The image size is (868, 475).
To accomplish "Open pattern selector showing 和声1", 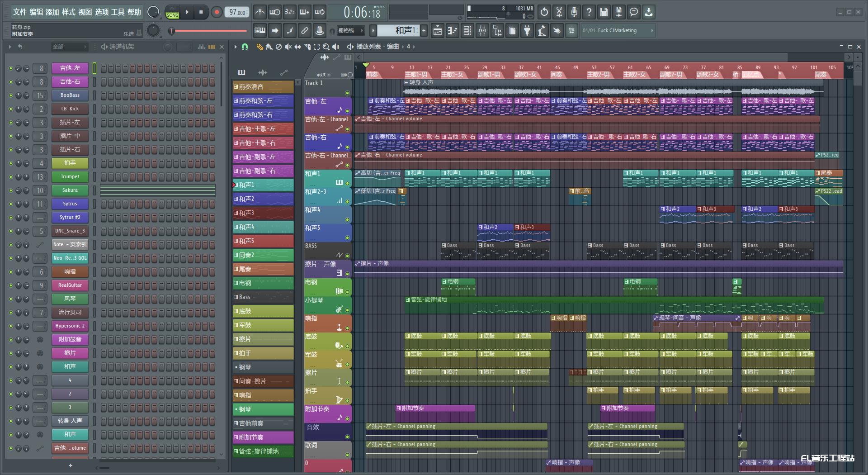I will (x=399, y=30).
